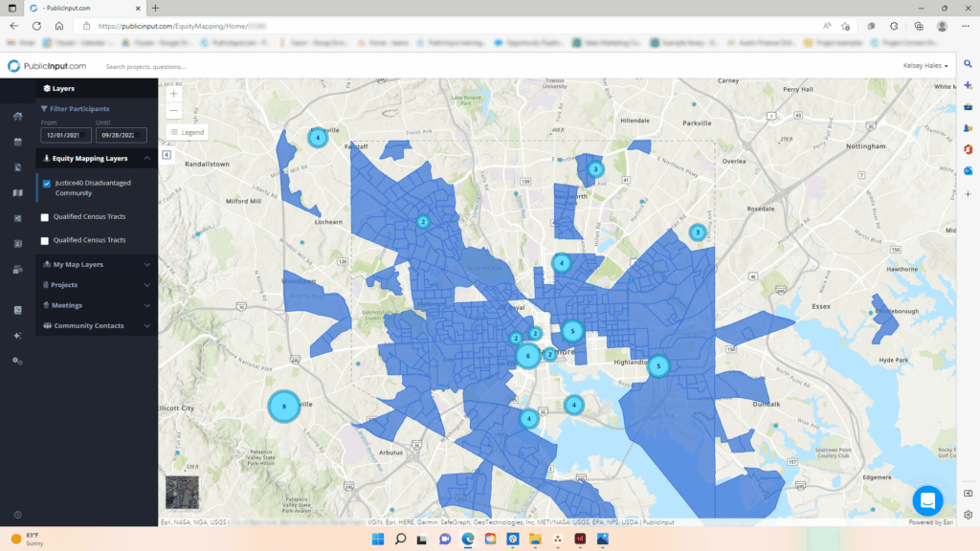
Task: Collapse the layers side panel arrow
Action: pyautogui.click(x=167, y=154)
